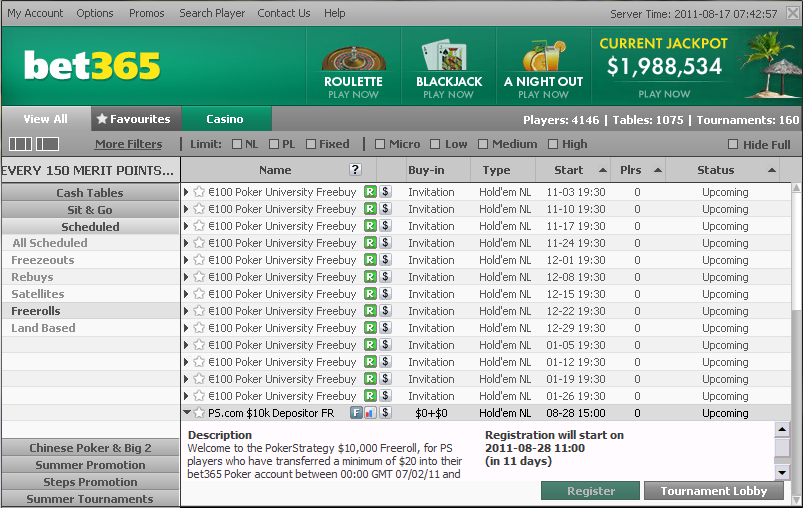Open the Options menu
Image resolution: width=803 pixels, height=508 pixels.
[x=95, y=13]
